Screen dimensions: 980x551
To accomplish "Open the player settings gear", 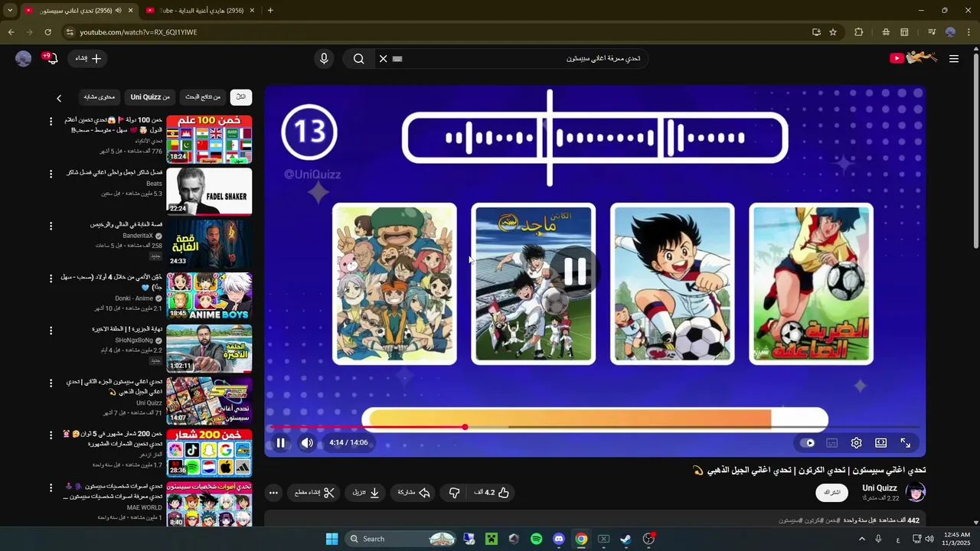I will tap(857, 442).
